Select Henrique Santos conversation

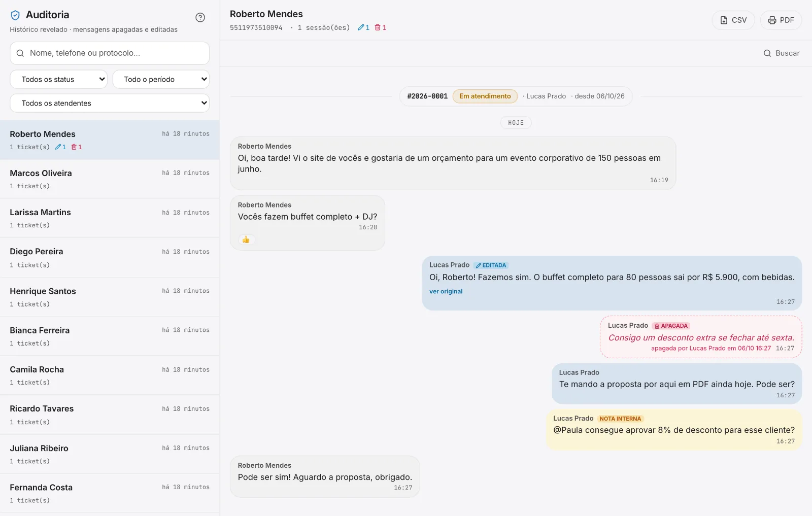[110, 297]
